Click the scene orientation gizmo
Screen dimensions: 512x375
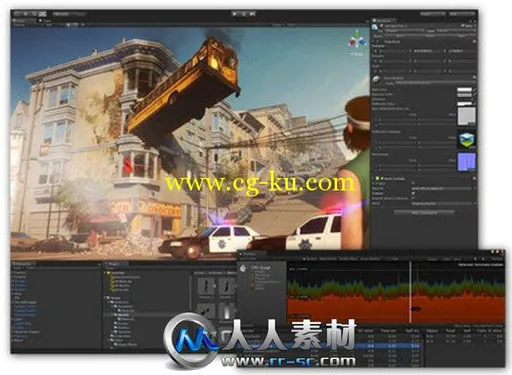(357, 42)
